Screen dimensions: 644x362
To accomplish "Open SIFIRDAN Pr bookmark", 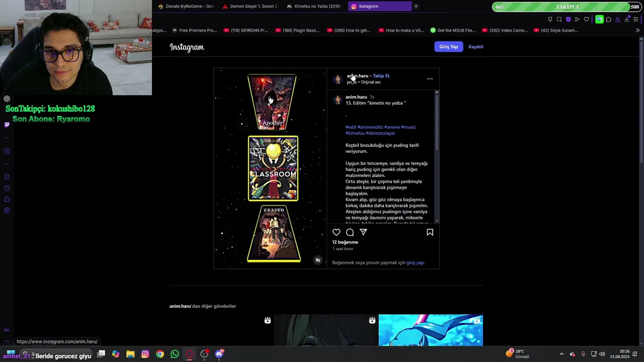I will [x=246, y=30].
